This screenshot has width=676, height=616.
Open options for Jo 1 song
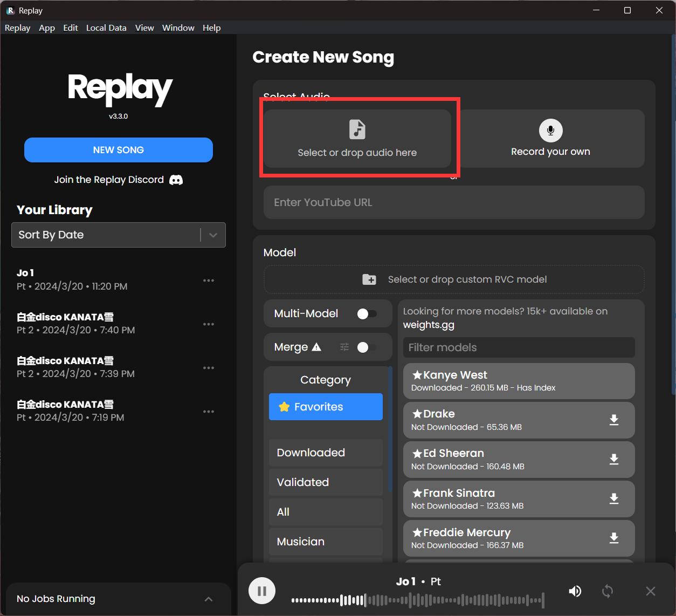pos(209,280)
